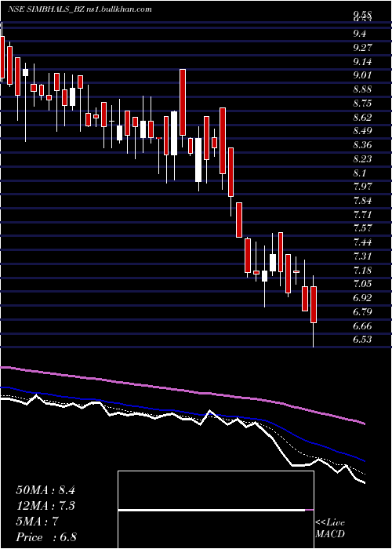392x549 pixels.
Task: Click the NSE SIMBHALS_BZ chart title
Action: pyautogui.click(x=80, y=9)
